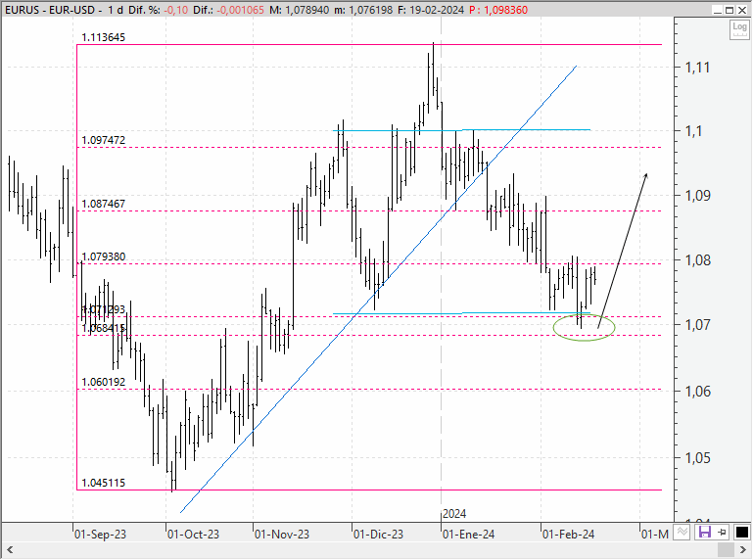Click the EURUS - EUR-USD title text
Image resolution: width=753 pixels, height=560 pixels.
point(50,10)
